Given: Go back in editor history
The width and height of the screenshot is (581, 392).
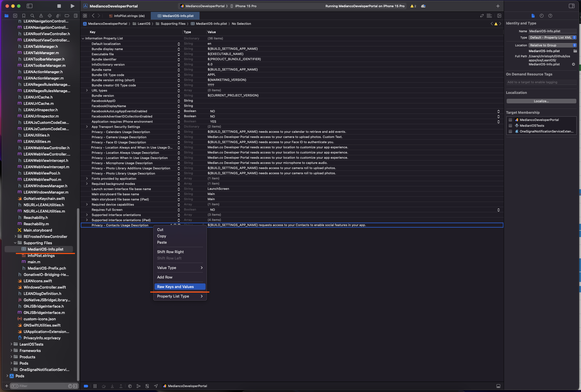Looking at the screenshot, I should [x=93, y=16].
